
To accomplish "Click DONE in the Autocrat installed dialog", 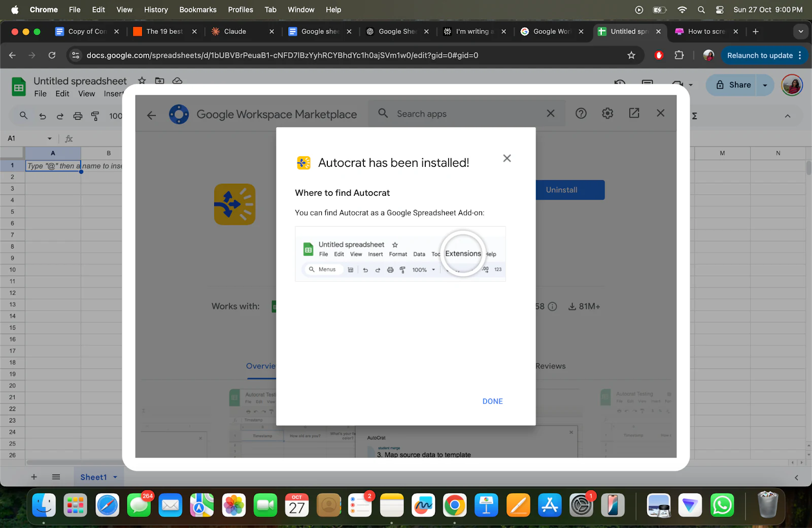I will [x=492, y=401].
